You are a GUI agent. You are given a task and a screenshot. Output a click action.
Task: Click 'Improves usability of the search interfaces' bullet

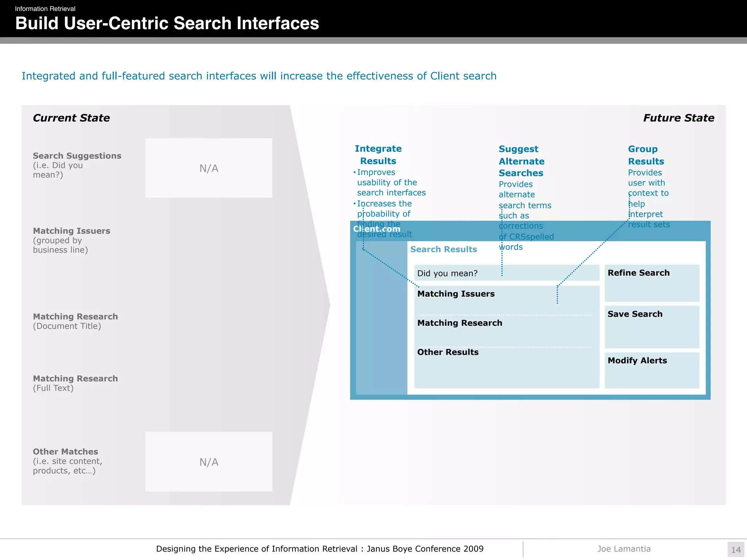coord(390,182)
